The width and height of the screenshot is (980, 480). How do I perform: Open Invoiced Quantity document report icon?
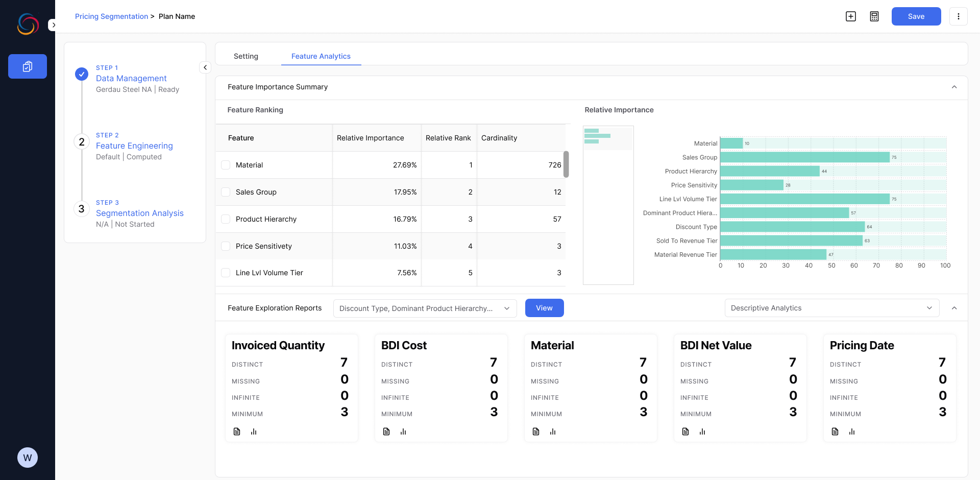coord(237,431)
